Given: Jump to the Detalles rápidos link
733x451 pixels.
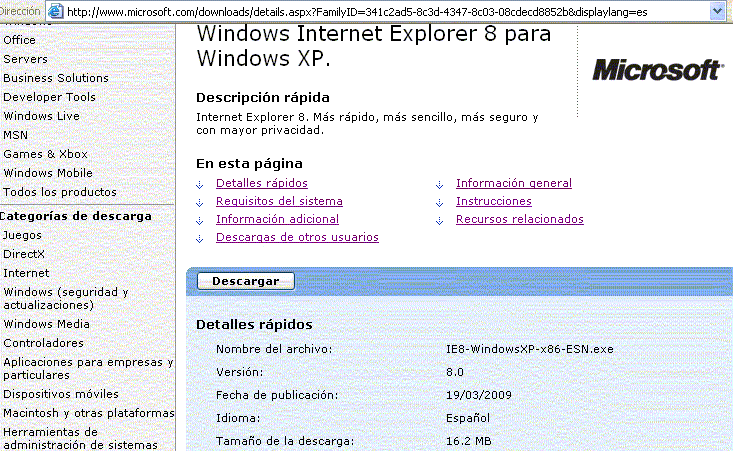Looking at the screenshot, I should [x=262, y=183].
